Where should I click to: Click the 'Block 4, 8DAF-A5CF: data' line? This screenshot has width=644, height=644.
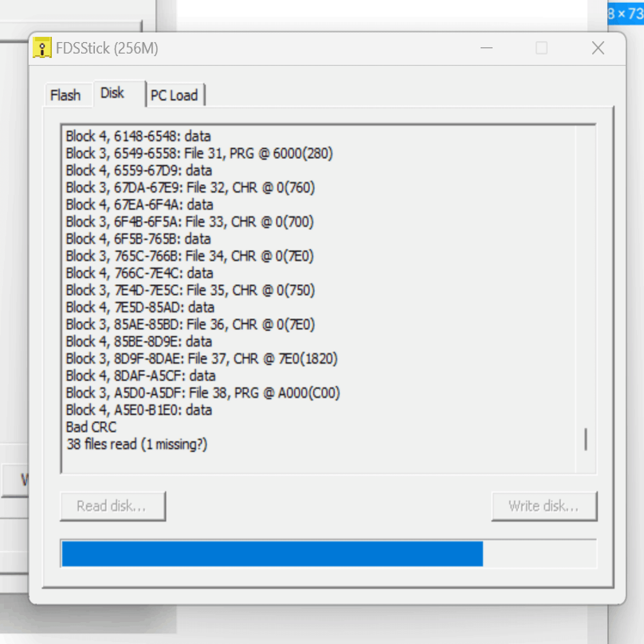141,376
